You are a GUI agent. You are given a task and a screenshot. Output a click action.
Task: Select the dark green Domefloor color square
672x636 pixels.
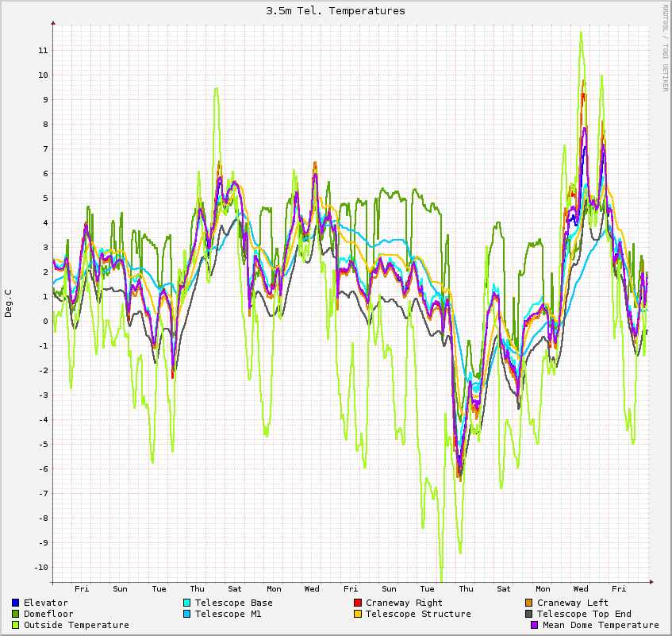coord(16,615)
